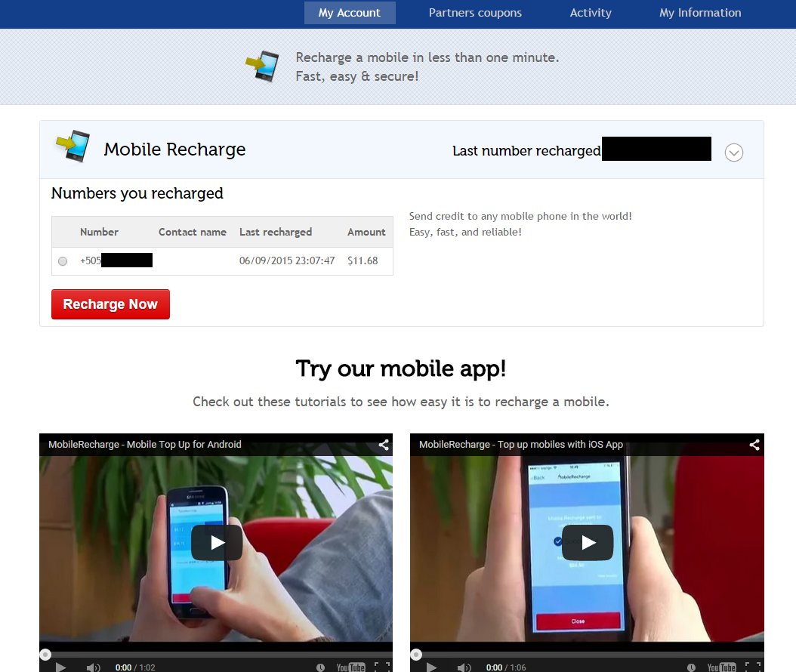Click the 06/09/2015 23:07:47 date cell
The width and height of the screenshot is (796, 672).
click(287, 260)
